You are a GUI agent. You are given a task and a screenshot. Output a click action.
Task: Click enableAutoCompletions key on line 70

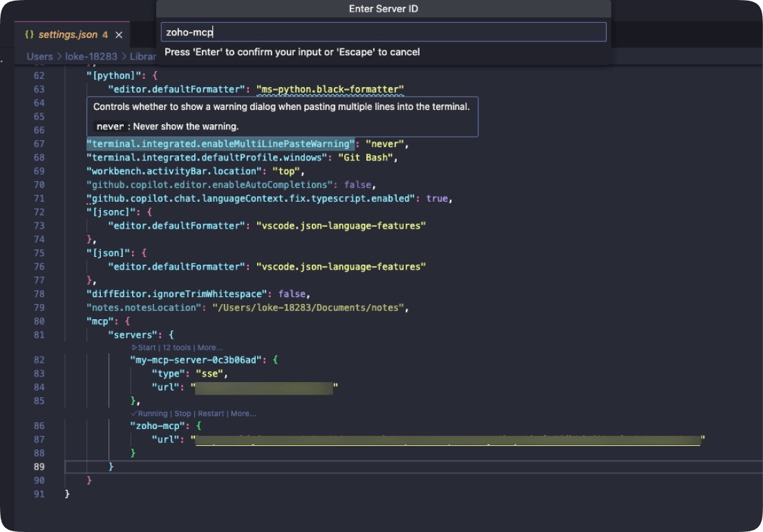(209, 184)
